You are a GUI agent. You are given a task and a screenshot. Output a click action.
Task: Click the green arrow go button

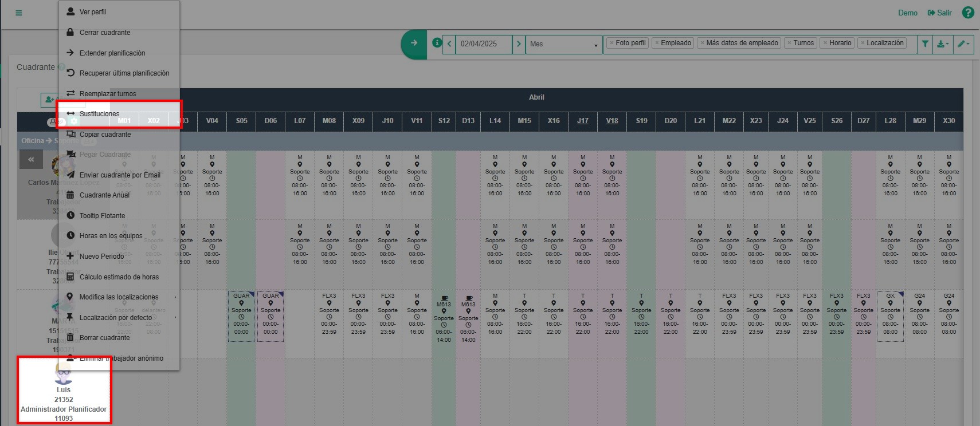[414, 43]
